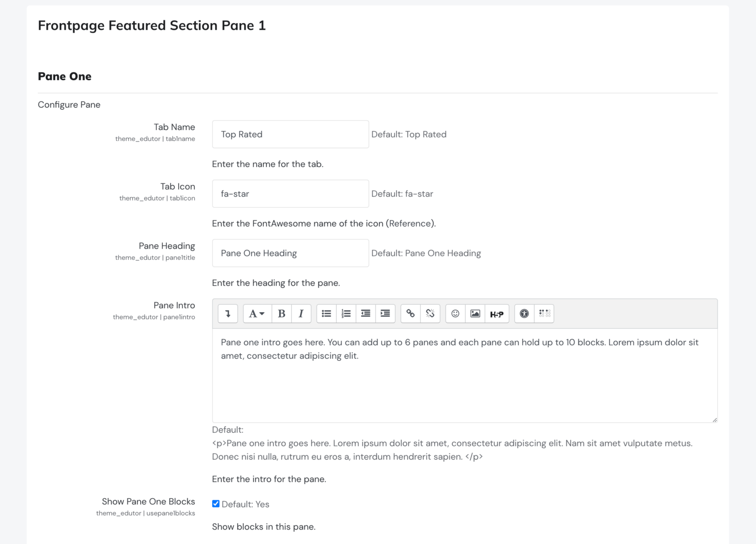This screenshot has height=544, width=756.
Task: Open the font style dropdown in the editor
Action: (x=256, y=314)
